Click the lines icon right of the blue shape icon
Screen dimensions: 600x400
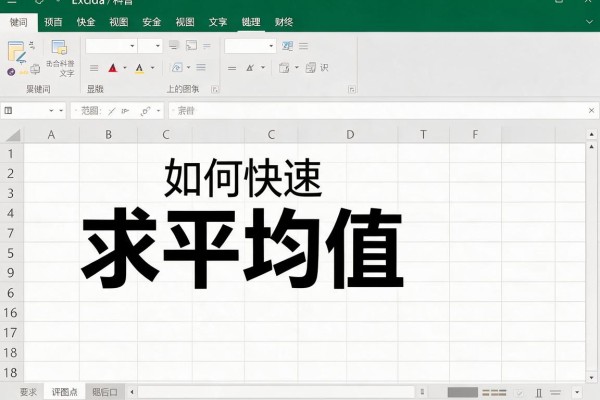click(x=201, y=68)
